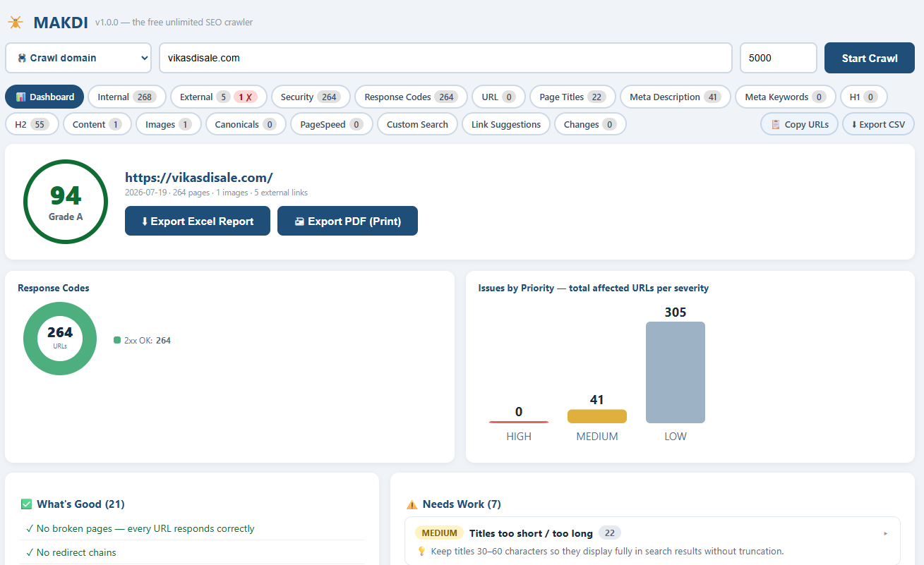Click the MEDIUM severity badge on titles issue

click(440, 533)
